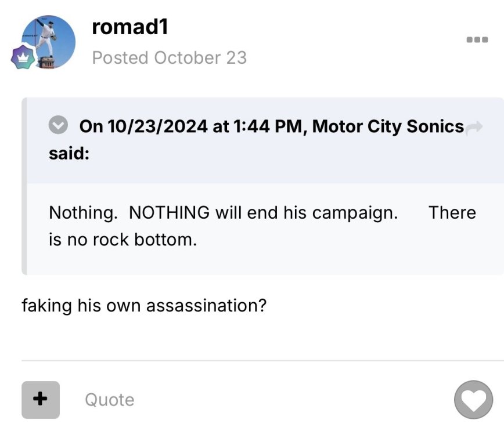Image resolution: width=504 pixels, height=435 pixels.
Task: Click the word "campaign" in quoted message
Action: (x=354, y=213)
